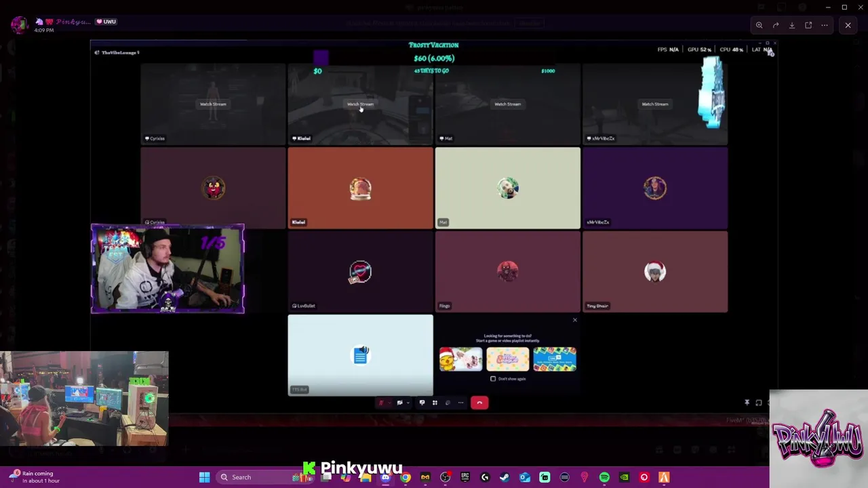Open the three-dot more options menu in the viewer toolbar
Image resolution: width=868 pixels, height=488 pixels.
coord(825,25)
